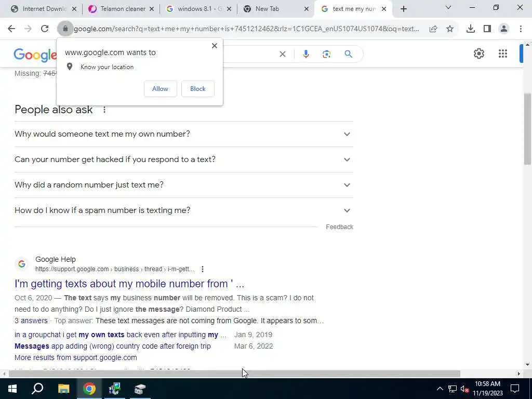Viewport: 532px width, 399px height.
Task: Allow Google to know your location
Action: pyautogui.click(x=160, y=89)
